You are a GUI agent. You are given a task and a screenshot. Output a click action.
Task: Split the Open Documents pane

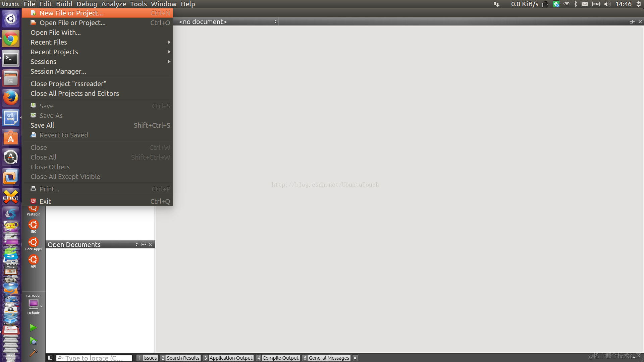tap(144, 245)
